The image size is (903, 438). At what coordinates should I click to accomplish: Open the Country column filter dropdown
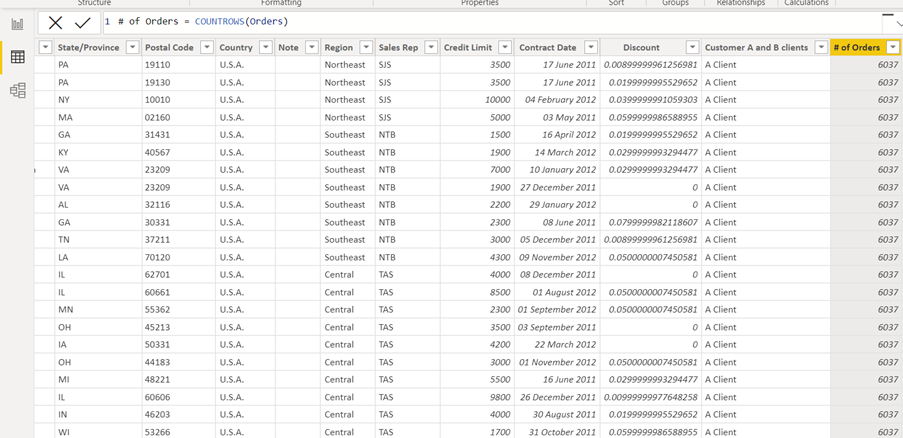point(265,47)
